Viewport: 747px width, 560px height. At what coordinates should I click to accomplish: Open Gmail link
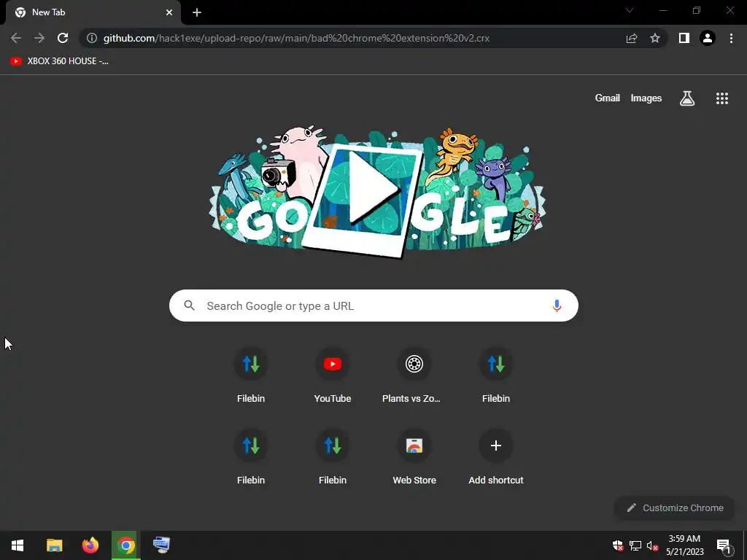click(x=608, y=98)
